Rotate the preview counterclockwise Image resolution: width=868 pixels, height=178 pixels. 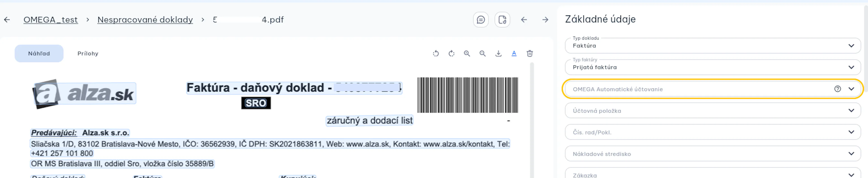click(x=436, y=53)
